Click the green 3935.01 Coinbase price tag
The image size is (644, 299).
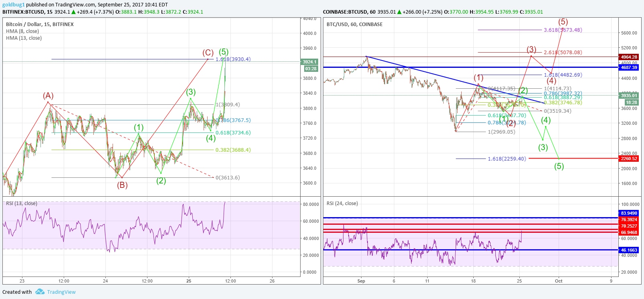(629, 96)
